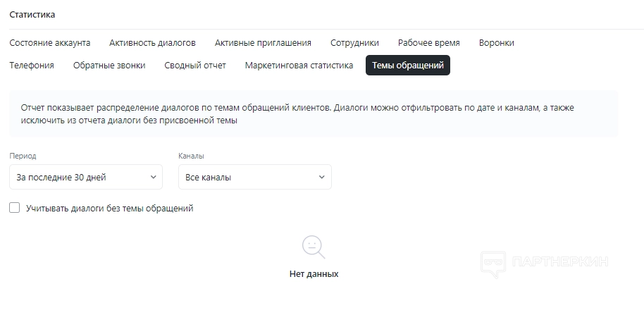This screenshot has width=644, height=315.
Task: Click the report description info banner
Action: (x=313, y=113)
